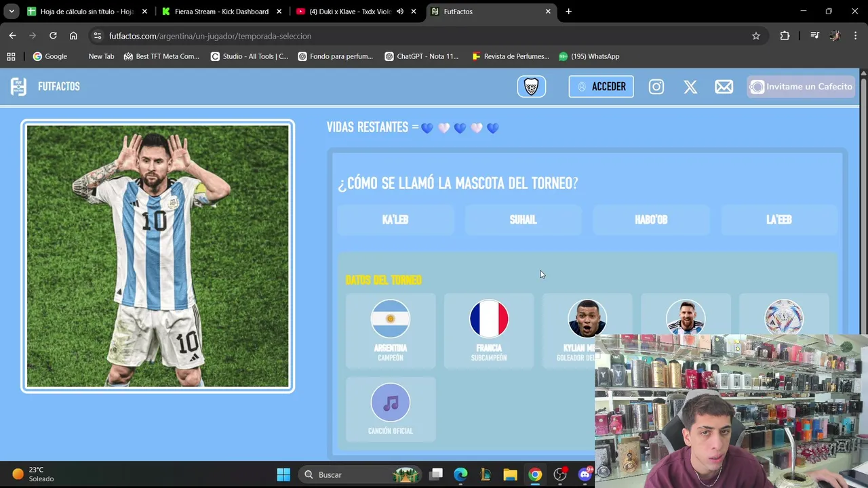Open League of Legends taskbar icon

click(486, 474)
